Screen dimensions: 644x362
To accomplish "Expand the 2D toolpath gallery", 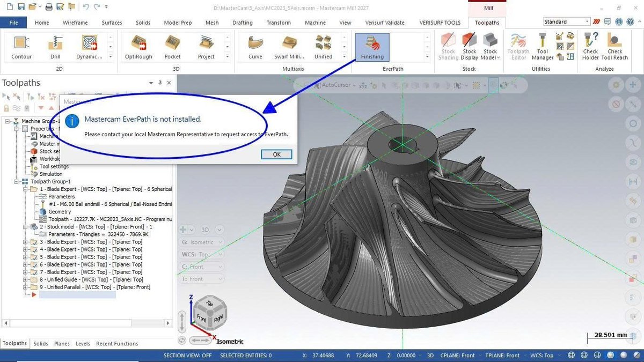I will point(111,56).
